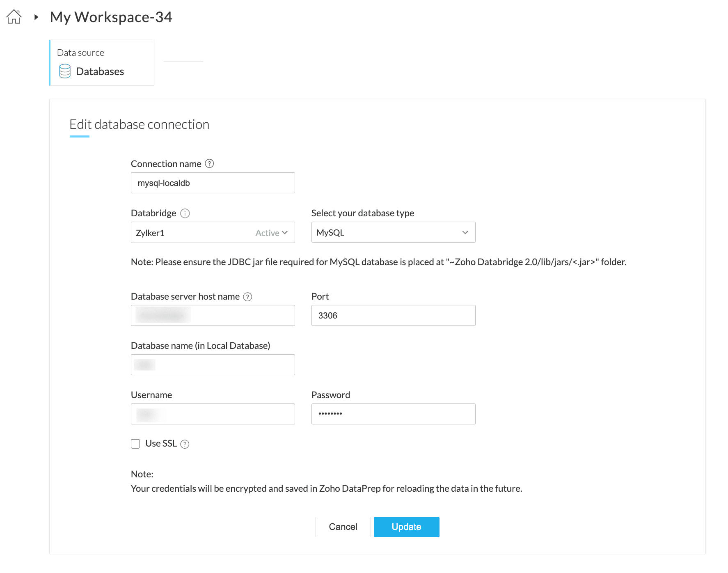This screenshot has height=573, width=728.
Task: Click the Databases cylinder icon
Action: [x=65, y=71]
